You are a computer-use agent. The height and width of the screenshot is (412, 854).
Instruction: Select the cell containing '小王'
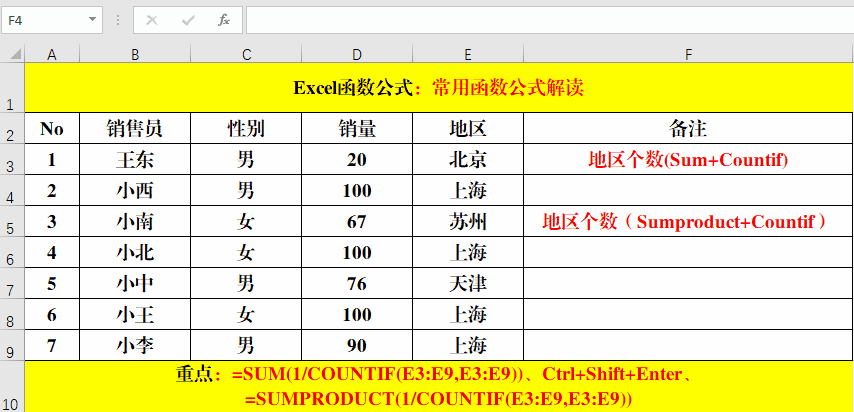click(135, 314)
